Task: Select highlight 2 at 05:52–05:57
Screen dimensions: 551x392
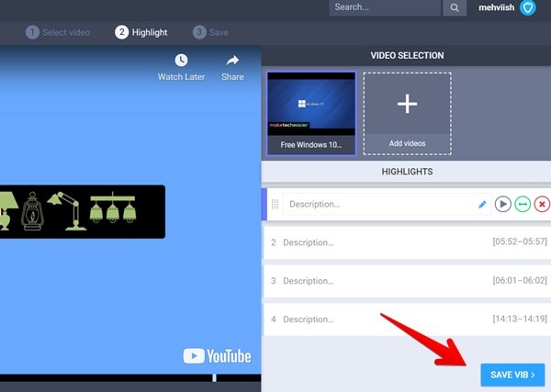Action: coord(407,242)
